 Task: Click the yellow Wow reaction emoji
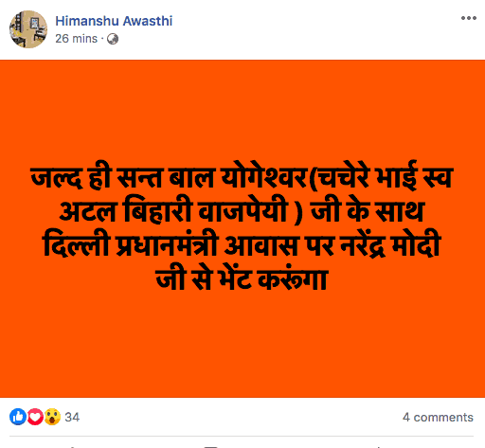(x=52, y=417)
